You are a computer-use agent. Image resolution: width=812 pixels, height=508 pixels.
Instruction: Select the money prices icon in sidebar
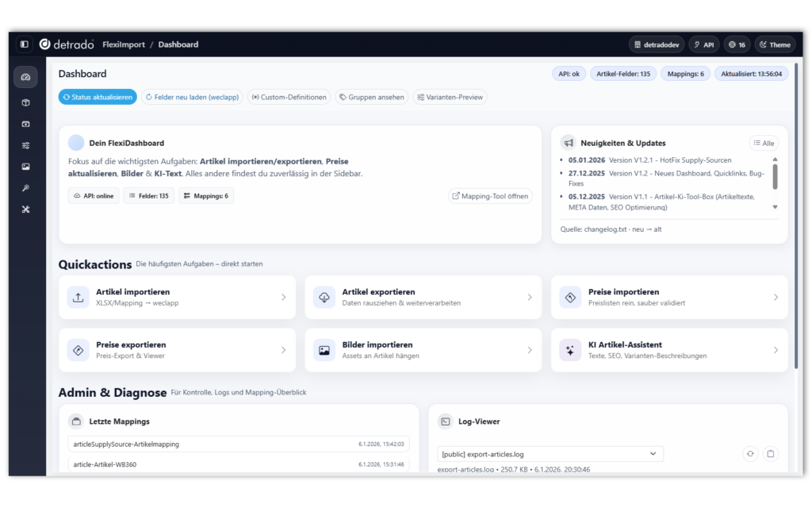coord(25,124)
